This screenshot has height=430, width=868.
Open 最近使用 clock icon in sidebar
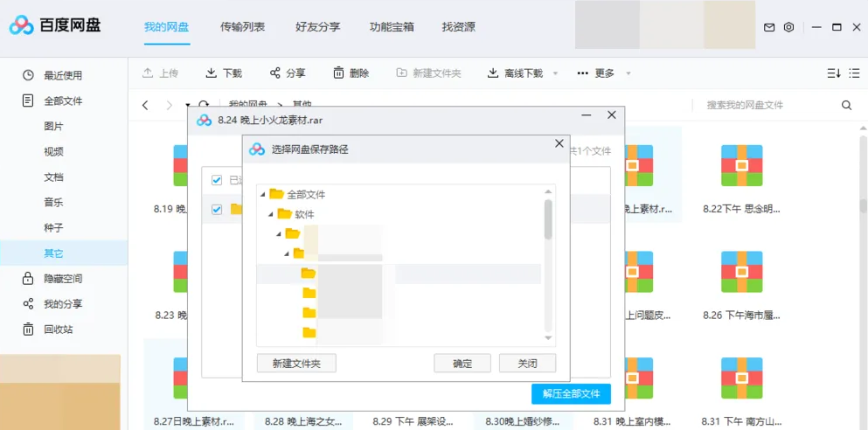coord(28,75)
